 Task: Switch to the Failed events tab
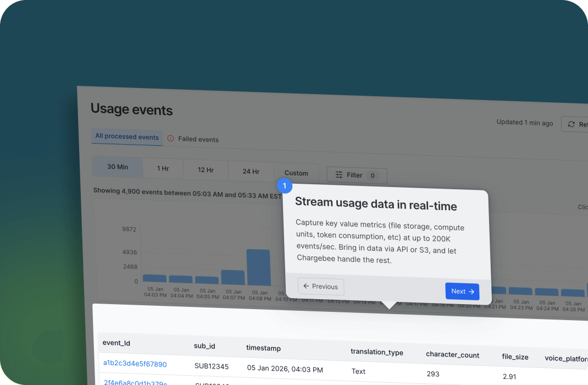click(x=198, y=139)
